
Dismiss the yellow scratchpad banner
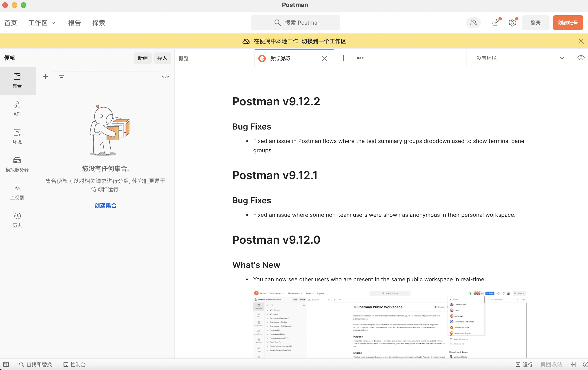(581, 41)
